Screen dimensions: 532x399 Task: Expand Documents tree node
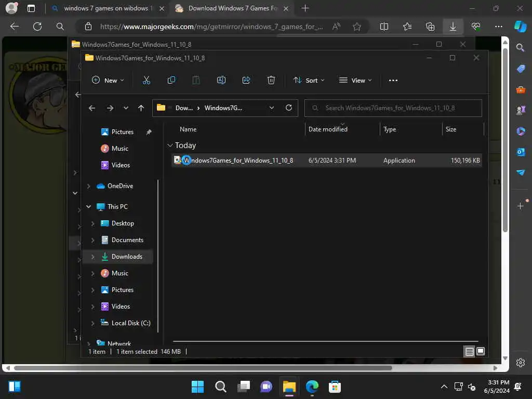coord(92,240)
